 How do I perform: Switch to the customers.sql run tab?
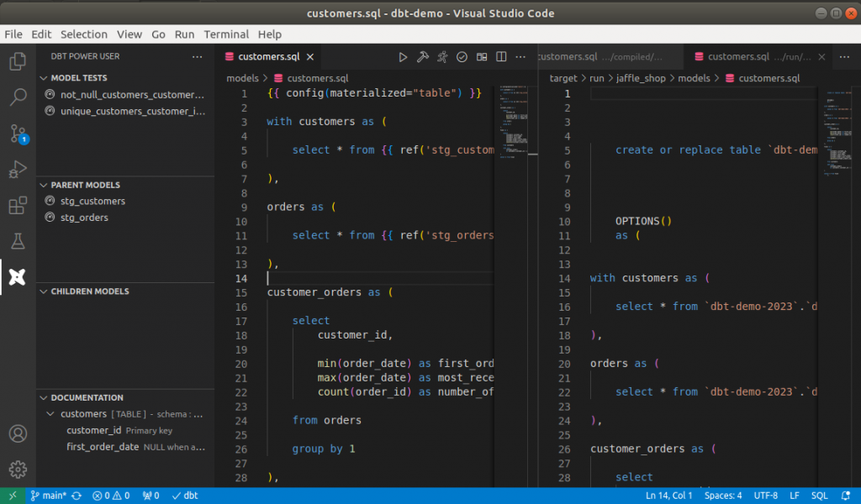pyautogui.click(x=759, y=57)
